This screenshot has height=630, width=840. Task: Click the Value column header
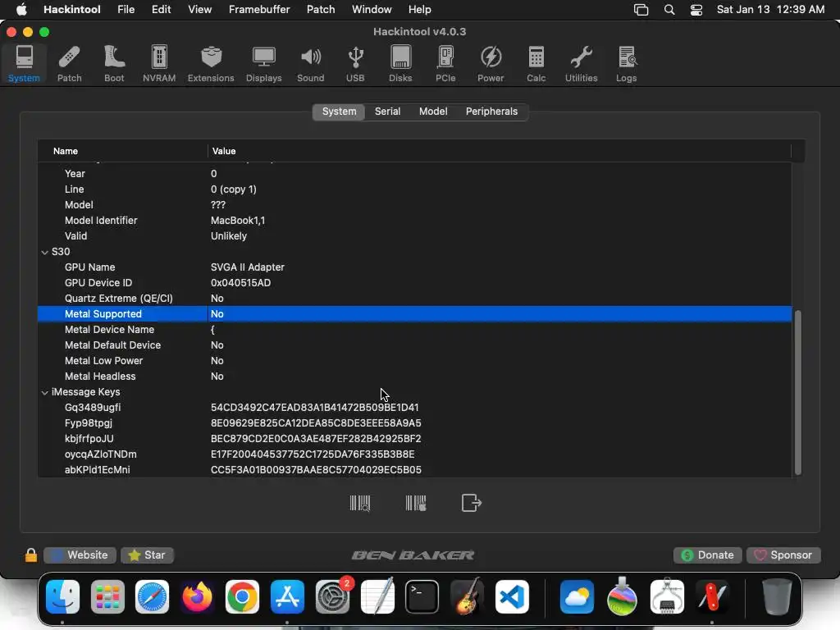click(x=500, y=151)
